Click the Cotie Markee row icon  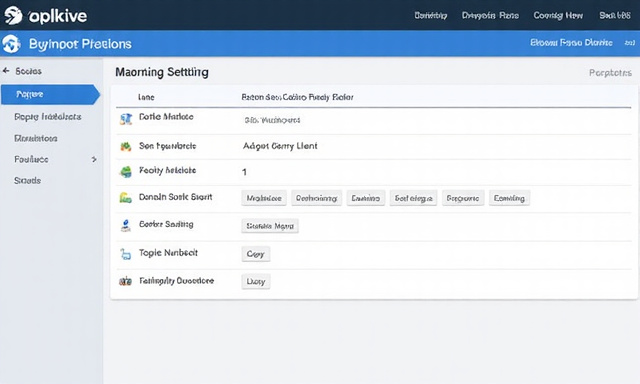pyautogui.click(x=126, y=119)
